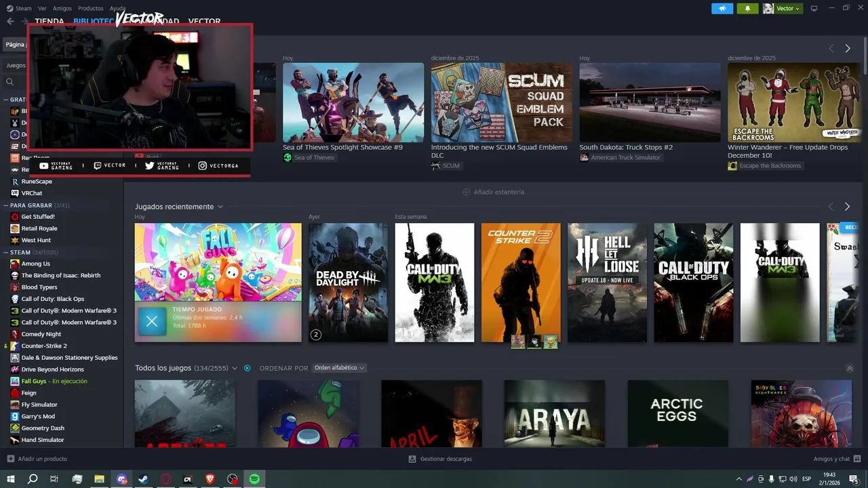
Task: Open the Steam announcements megaphone button
Action: tap(722, 8)
